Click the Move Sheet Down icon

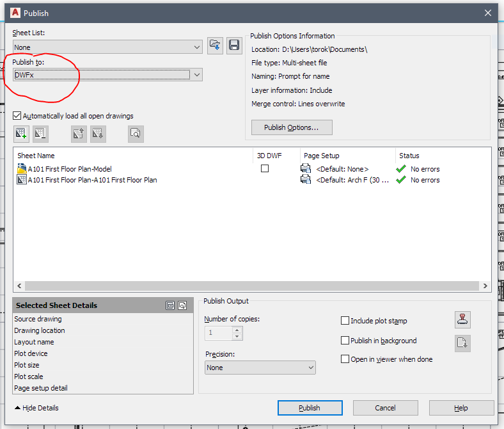(98, 134)
